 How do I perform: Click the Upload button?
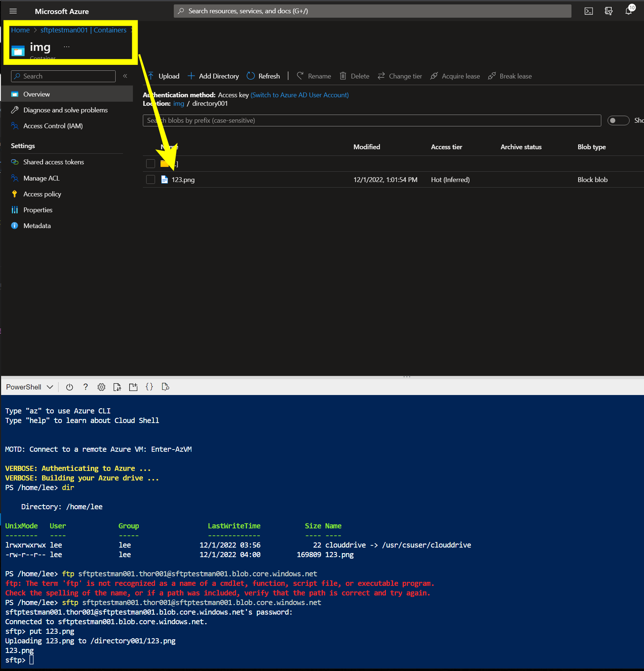(x=163, y=76)
